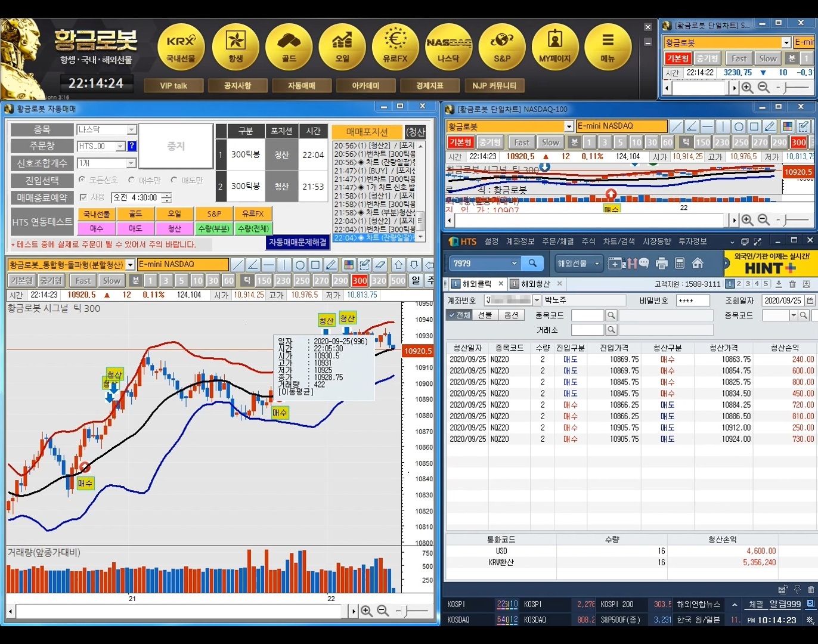This screenshot has height=644, width=818.
Task: Toggle the 전체 filter in HTS
Action: 459,315
